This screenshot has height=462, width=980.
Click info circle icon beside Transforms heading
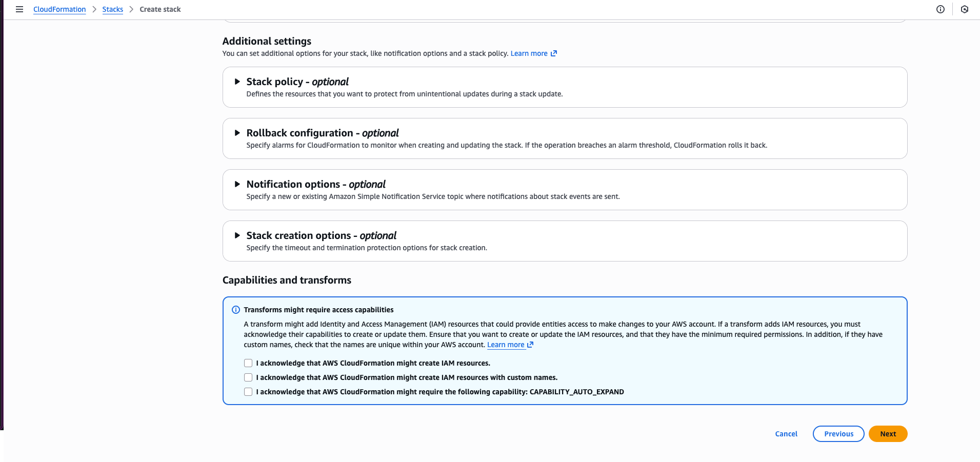tap(236, 310)
